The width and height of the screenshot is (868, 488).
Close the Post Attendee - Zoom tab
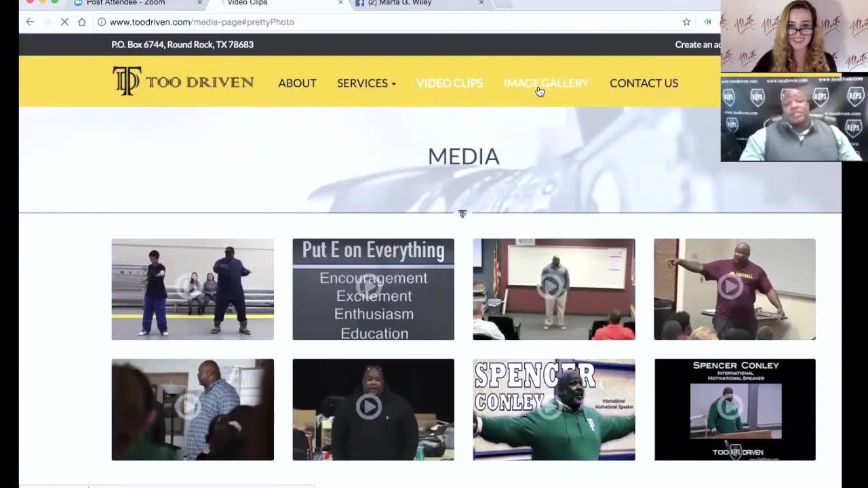point(199,3)
